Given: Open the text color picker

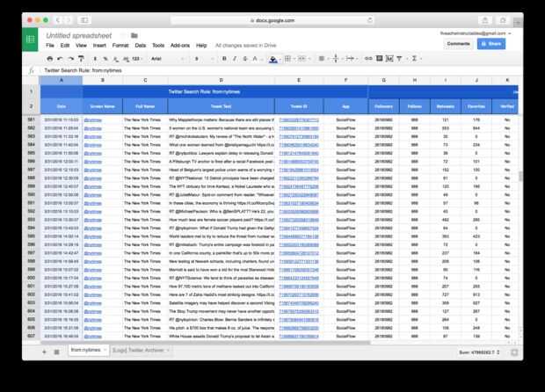Looking at the screenshot, I should pos(256,59).
